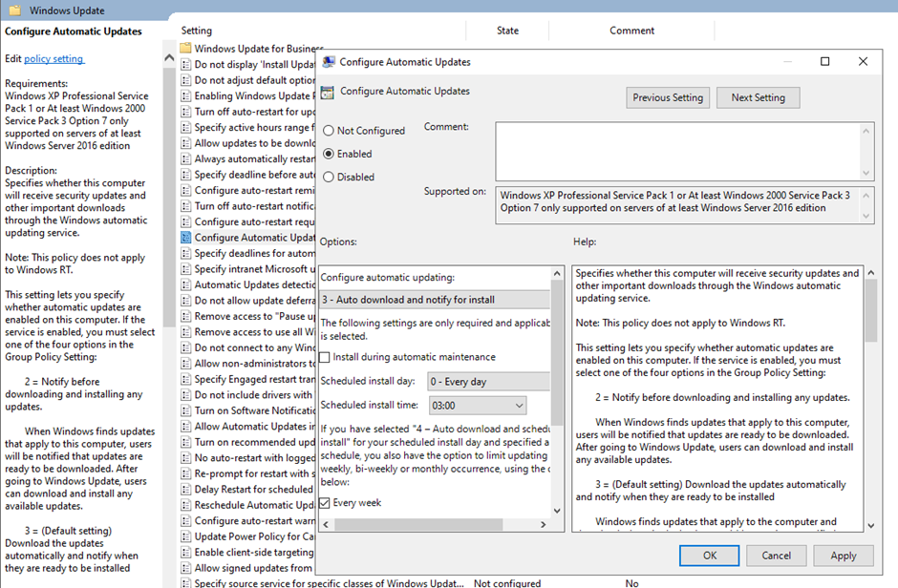Click icon beside 'Specify deadline before auto-restart'

point(185,175)
